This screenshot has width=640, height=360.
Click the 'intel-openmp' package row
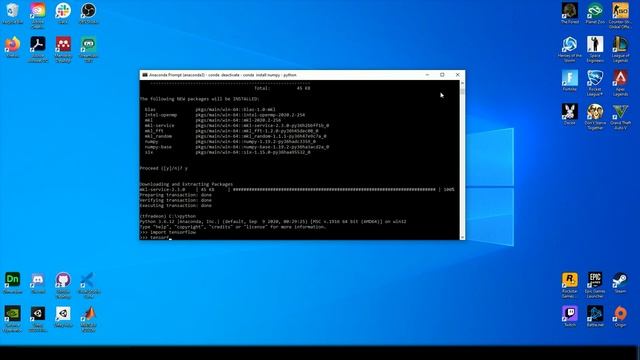pos(225,115)
